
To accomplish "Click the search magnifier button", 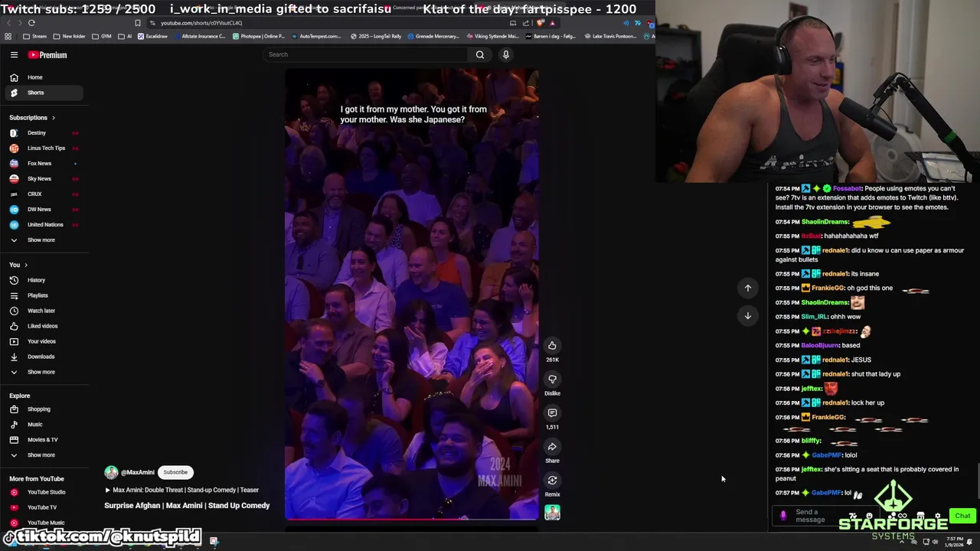I will pos(480,54).
